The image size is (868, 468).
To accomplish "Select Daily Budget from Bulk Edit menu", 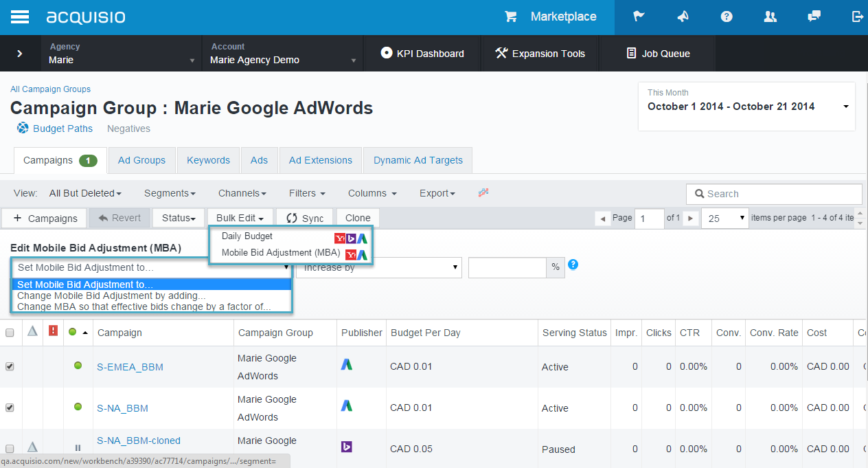I will coord(247,236).
